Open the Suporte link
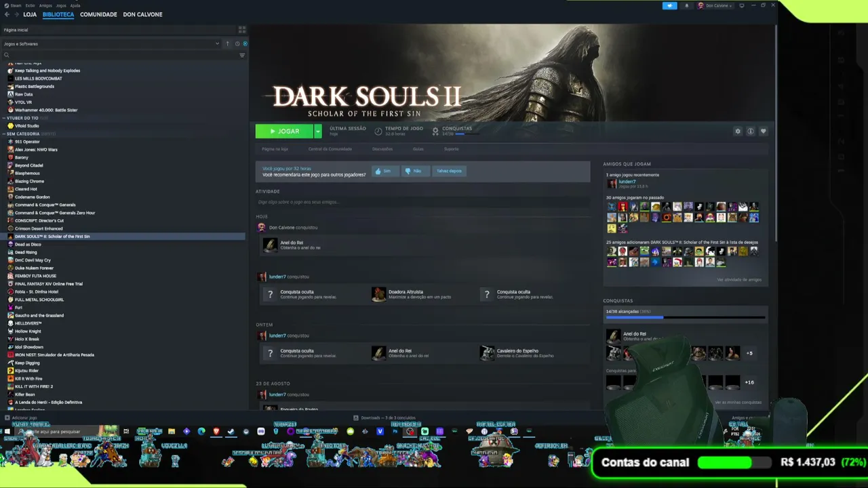 click(452, 149)
